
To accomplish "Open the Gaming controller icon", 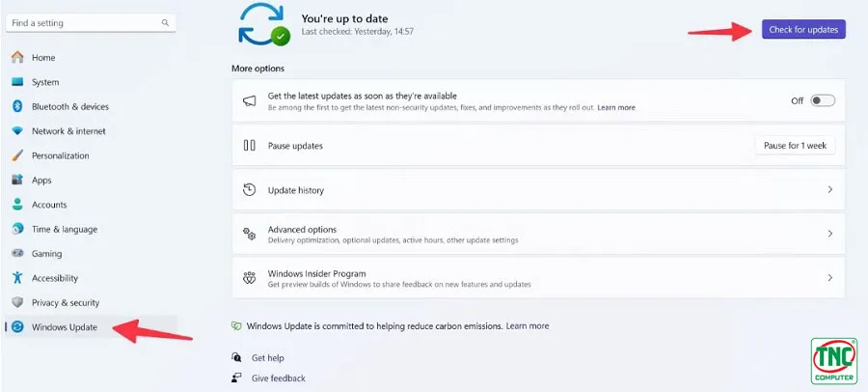I will (17, 253).
